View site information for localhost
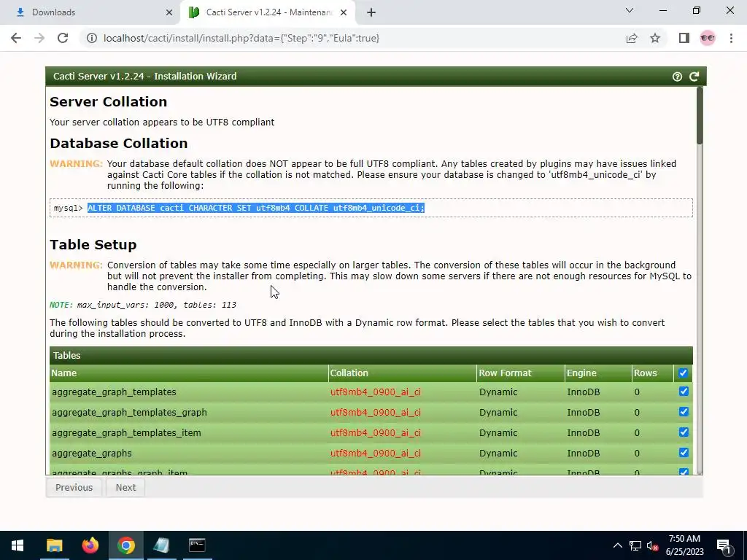Viewport: 747px width, 560px height. [x=92, y=38]
